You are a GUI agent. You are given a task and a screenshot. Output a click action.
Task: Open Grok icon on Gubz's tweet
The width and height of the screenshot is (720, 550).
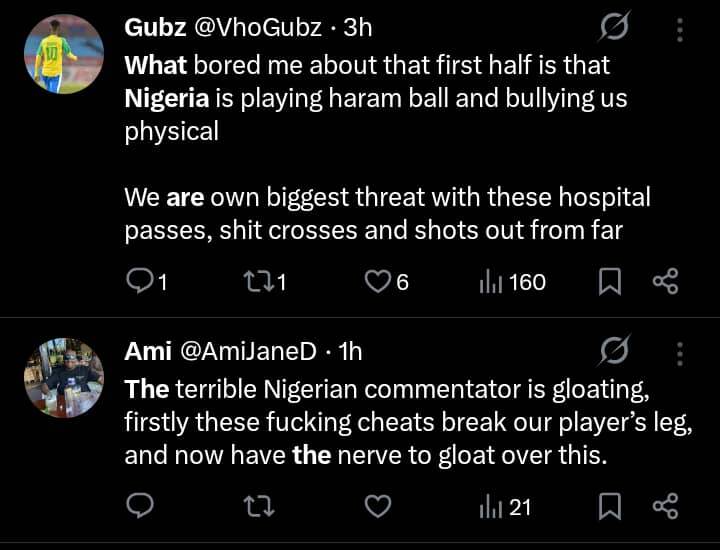tap(613, 29)
